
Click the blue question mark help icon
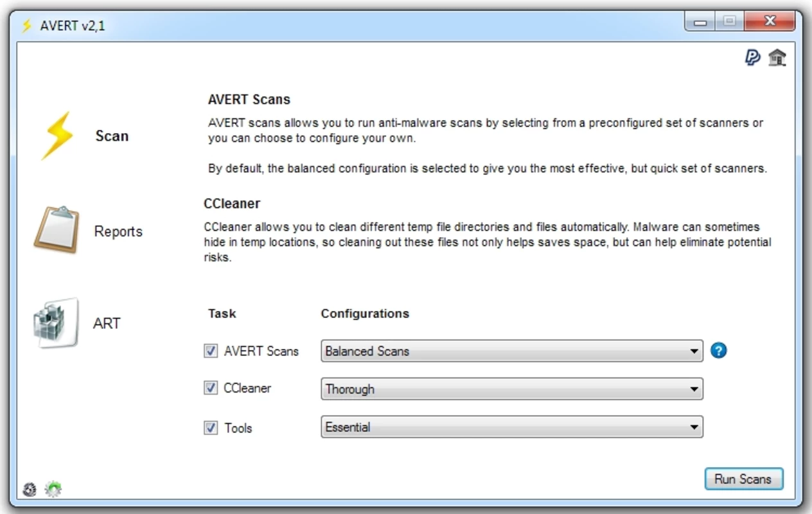tap(719, 351)
